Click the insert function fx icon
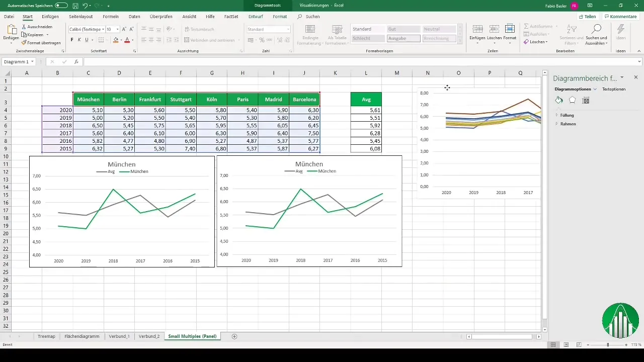 point(76,61)
